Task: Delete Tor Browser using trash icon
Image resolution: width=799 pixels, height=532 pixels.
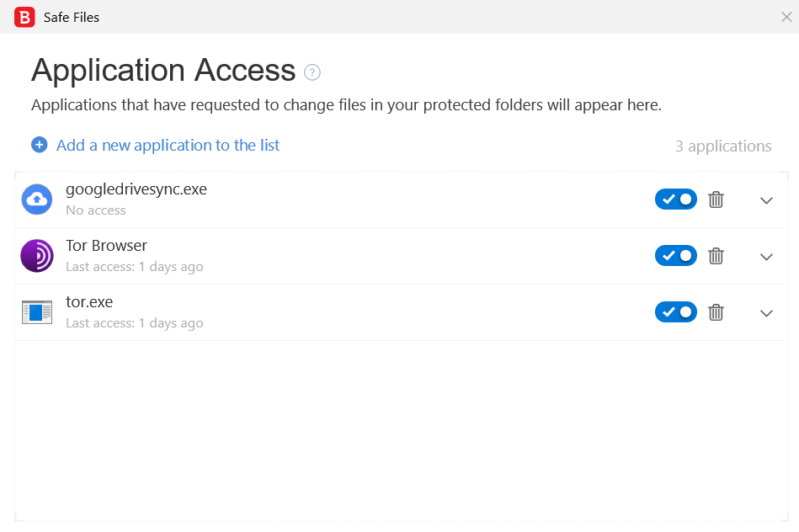Action: 716,256
